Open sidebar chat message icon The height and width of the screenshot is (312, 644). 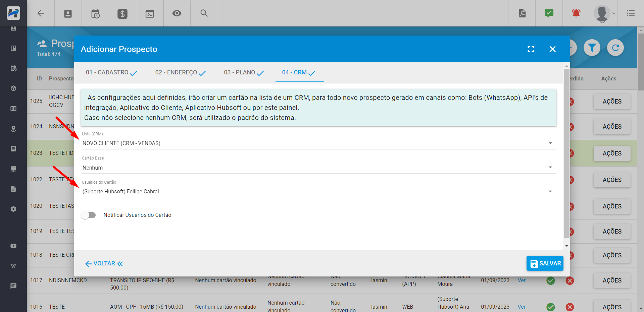pos(13,286)
